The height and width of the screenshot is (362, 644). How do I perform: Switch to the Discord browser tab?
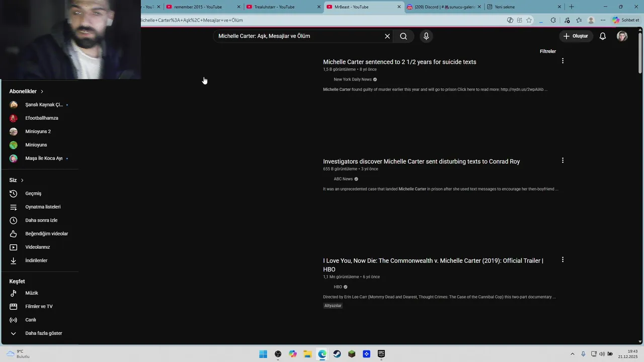pyautogui.click(x=440, y=7)
